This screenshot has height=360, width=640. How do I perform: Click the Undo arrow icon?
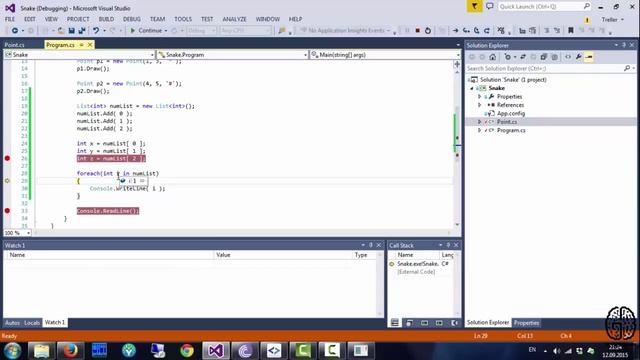pos(96,31)
